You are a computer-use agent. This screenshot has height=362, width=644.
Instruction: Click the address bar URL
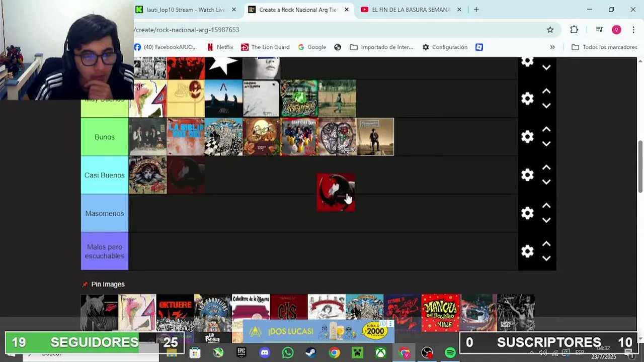(x=187, y=30)
